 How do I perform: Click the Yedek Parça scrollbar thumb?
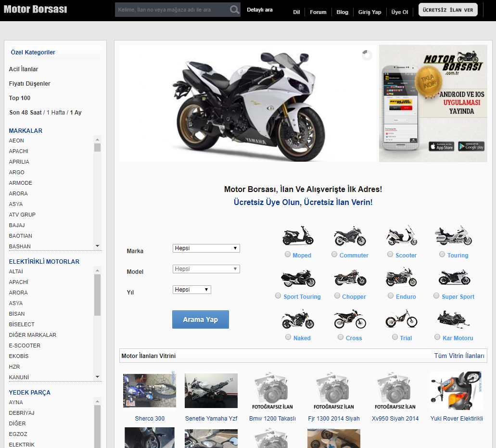click(98, 426)
